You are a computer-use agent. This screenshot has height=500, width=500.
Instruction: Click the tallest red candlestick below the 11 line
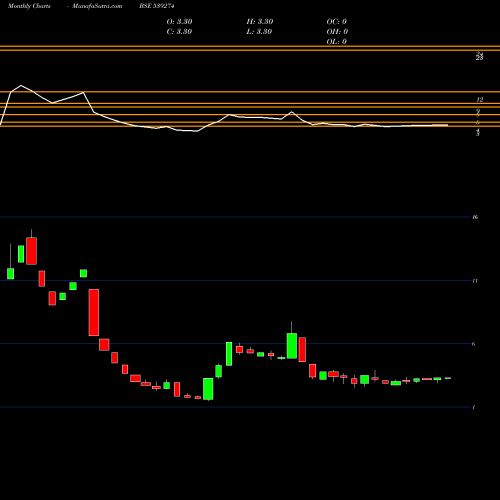94,312
